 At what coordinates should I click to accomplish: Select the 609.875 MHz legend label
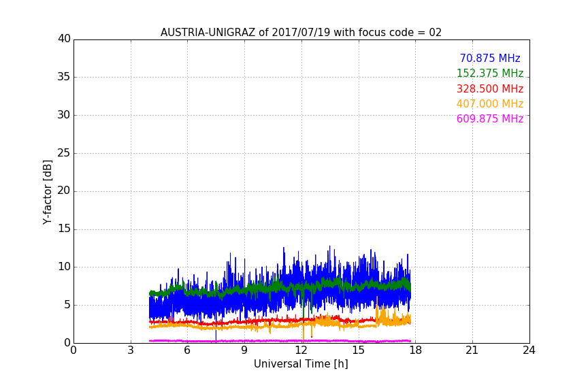tap(490, 119)
